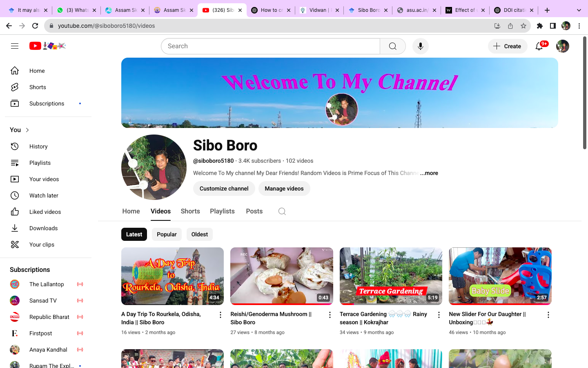Viewport: 588px width, 368px height.
Task: Click the search magnifier button
Action: pos(392,46)
